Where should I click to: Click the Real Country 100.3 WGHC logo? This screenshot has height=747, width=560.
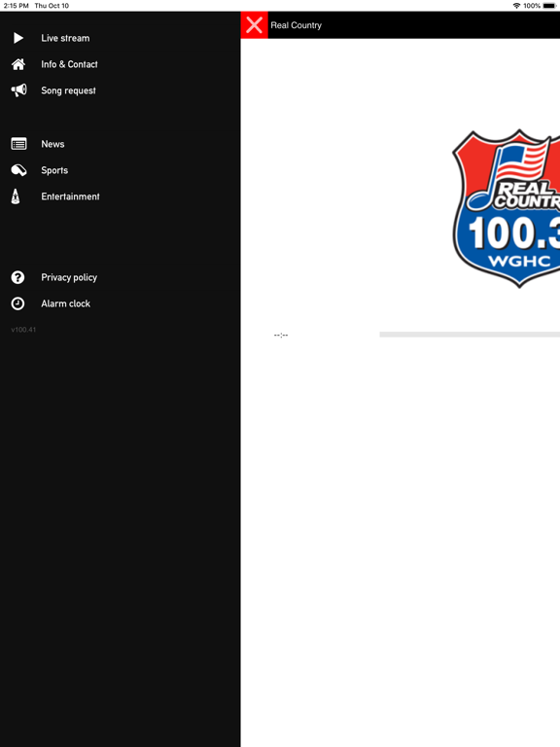point(507,208)
